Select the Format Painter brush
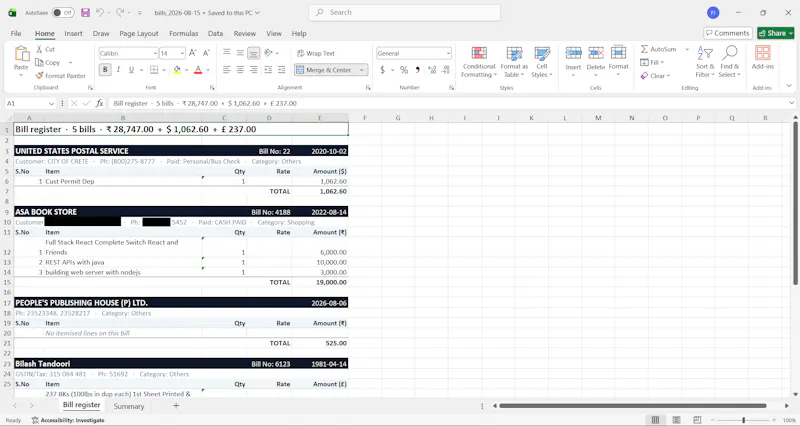800x426 pixels. click(39, 76)
